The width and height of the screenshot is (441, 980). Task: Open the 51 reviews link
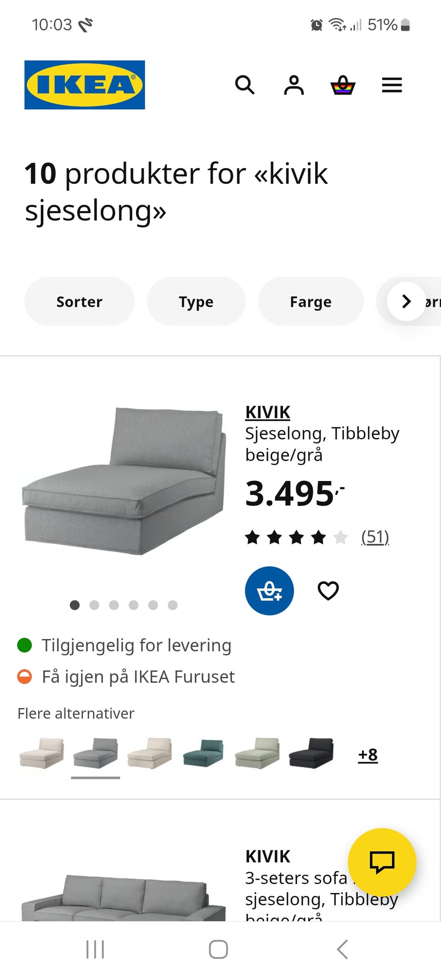point(375,537)
